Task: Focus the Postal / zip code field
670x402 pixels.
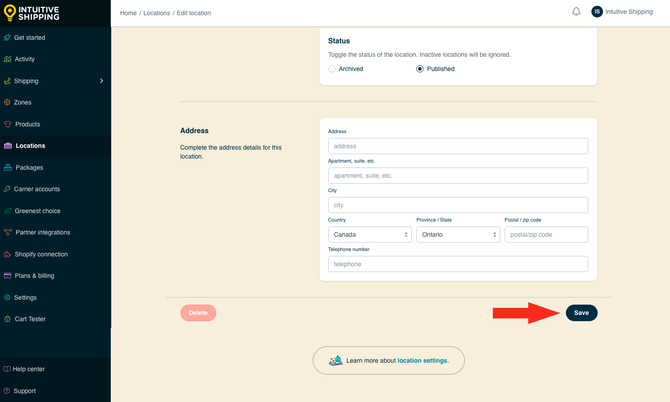Action: tap(546, 235)
